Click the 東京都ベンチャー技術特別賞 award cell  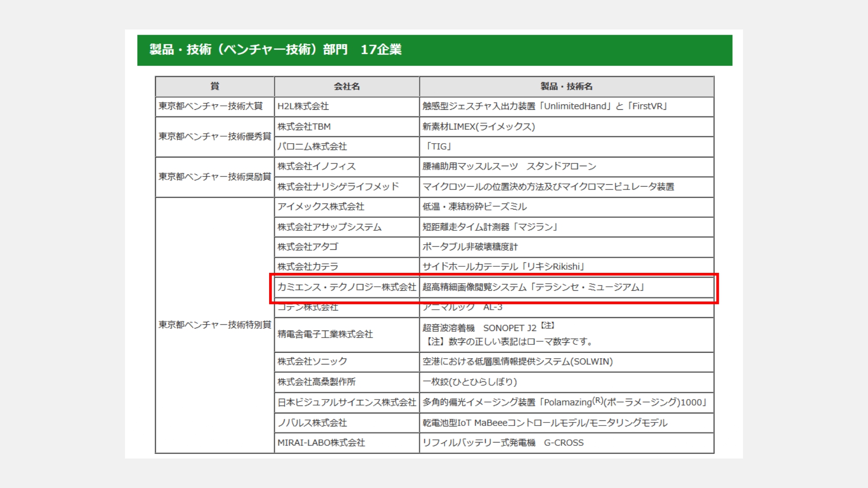click(x=214, y=325)
